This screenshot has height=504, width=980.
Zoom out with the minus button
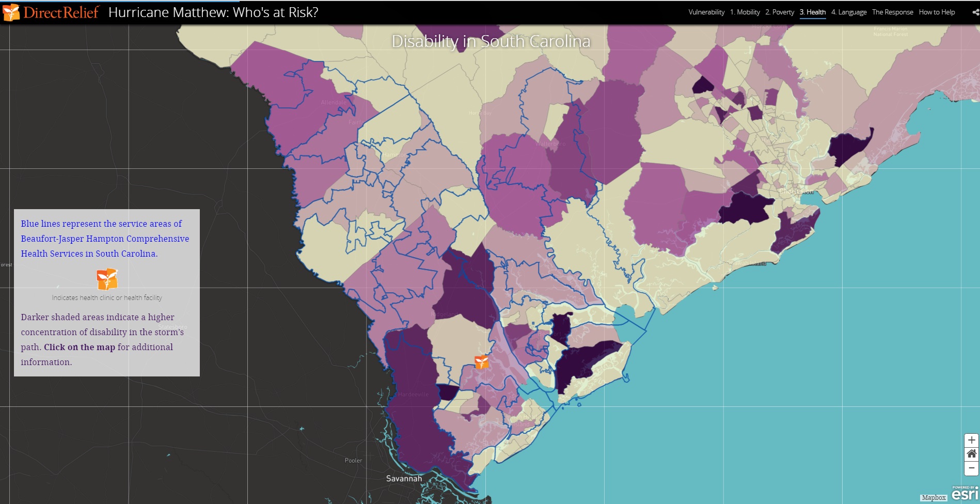(x=971, y=468)
